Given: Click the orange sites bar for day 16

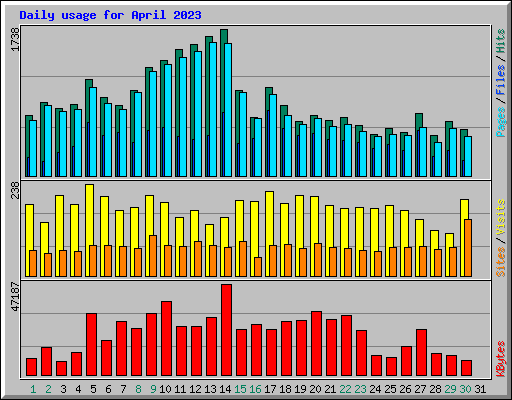Looking at the screenshot, I should (258, 267).
